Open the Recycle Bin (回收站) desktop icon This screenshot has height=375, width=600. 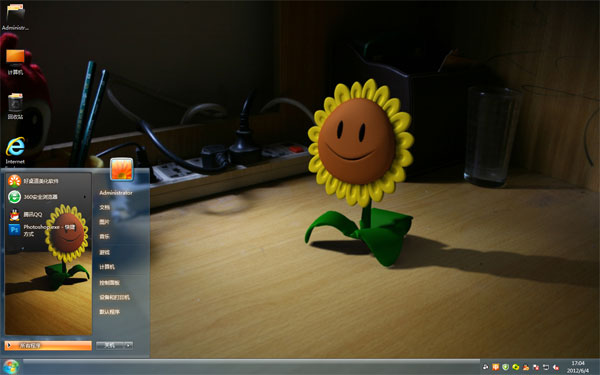click(x=15, y=106)
